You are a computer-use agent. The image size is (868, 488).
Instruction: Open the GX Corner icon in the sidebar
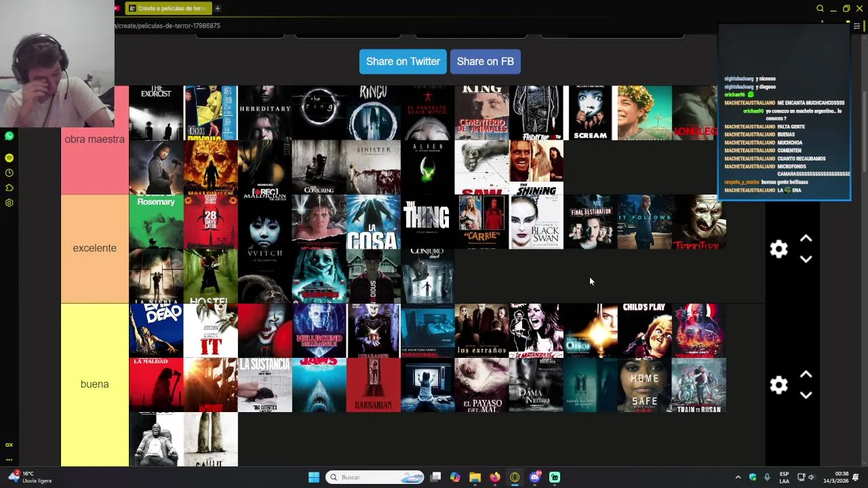[x=9, y=445]
